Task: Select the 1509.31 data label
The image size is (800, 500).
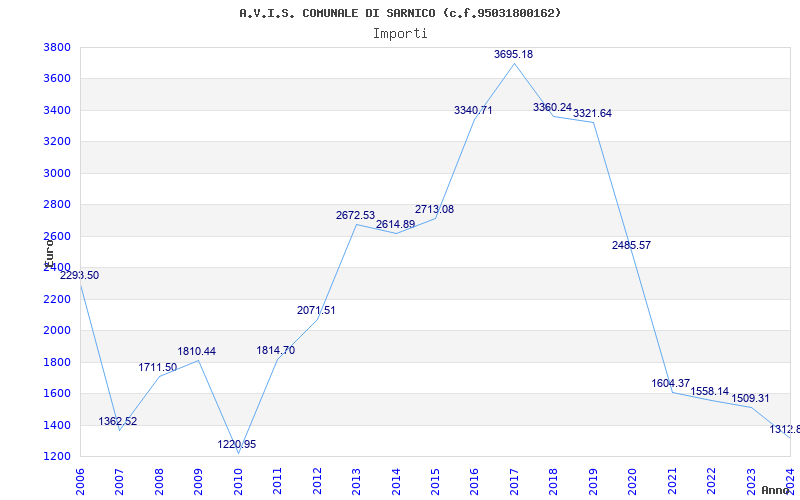Action: pos(751,398)
